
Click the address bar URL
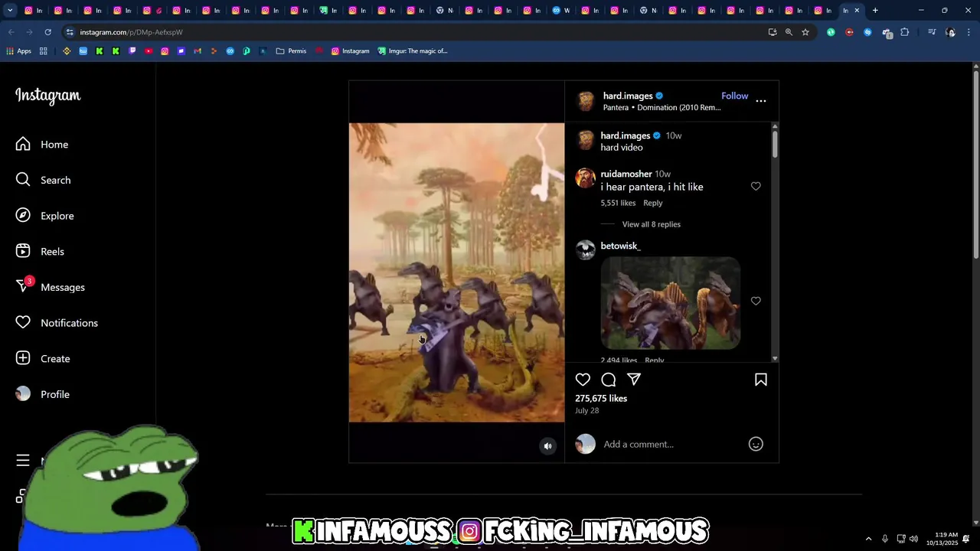pos(131,32)
